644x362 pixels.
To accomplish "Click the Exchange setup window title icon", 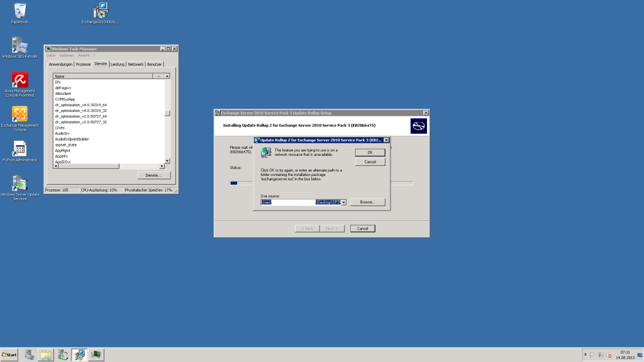I will 218,113.
